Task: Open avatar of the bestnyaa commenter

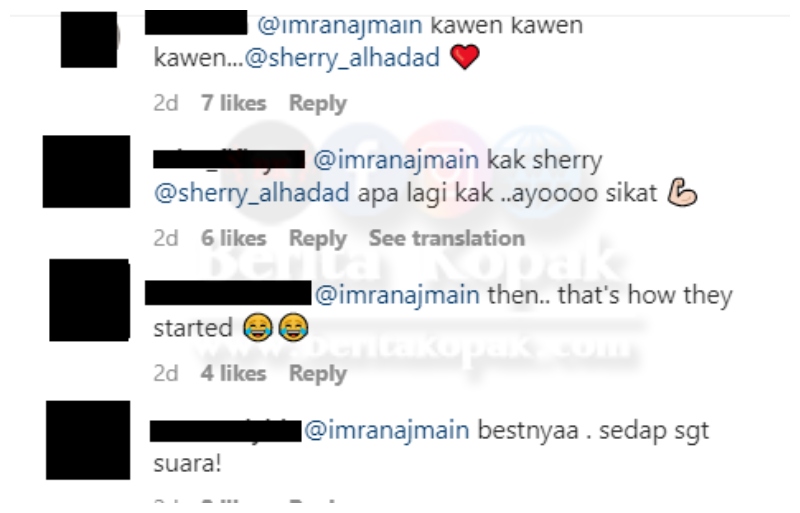Action: tap(88, 440)
